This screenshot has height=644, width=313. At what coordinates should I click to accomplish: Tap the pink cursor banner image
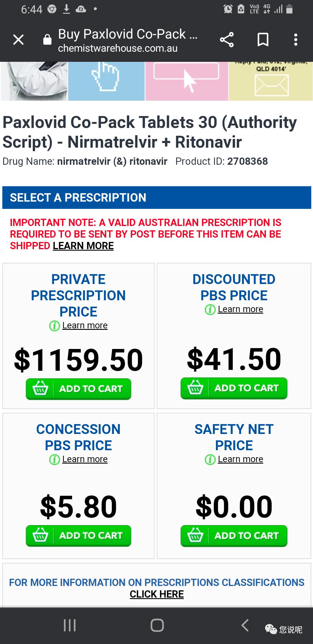tap(187, 81)
